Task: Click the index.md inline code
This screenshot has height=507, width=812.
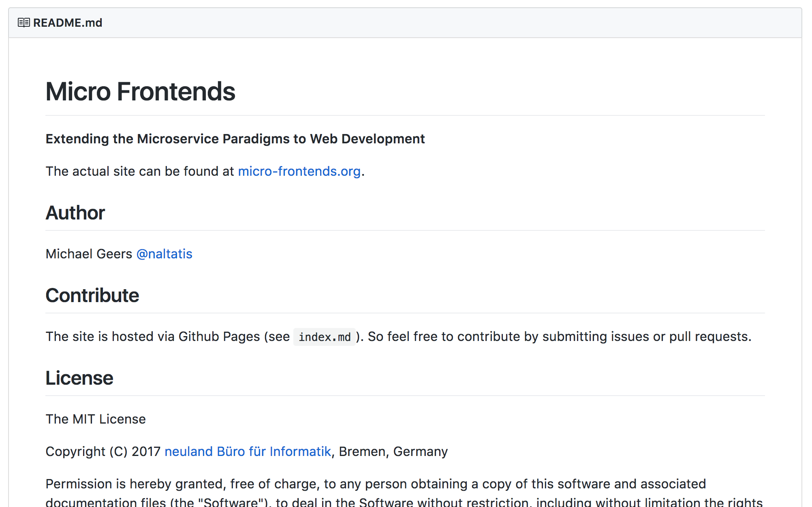Action: tap(324, 337)
